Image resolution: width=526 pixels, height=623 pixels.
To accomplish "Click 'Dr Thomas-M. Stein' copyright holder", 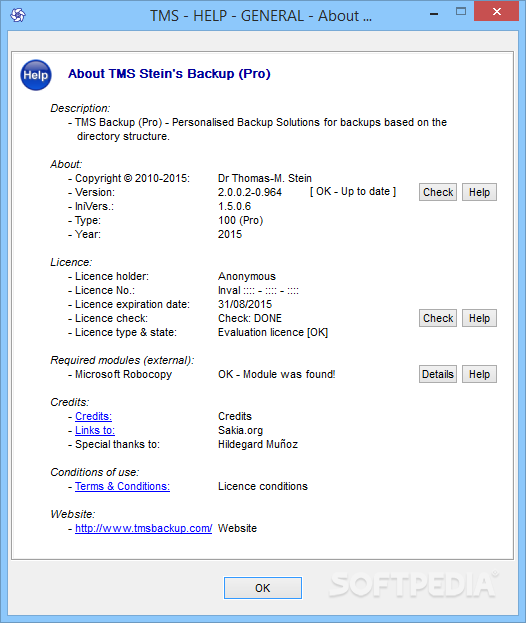I will 265,178.
